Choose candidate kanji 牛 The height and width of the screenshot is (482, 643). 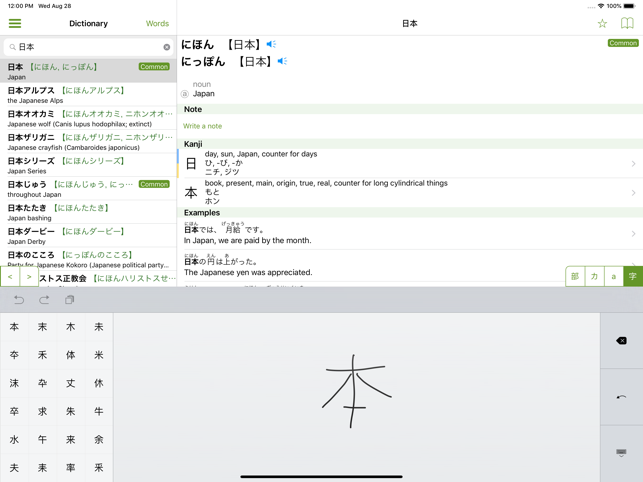pos(99,411)
